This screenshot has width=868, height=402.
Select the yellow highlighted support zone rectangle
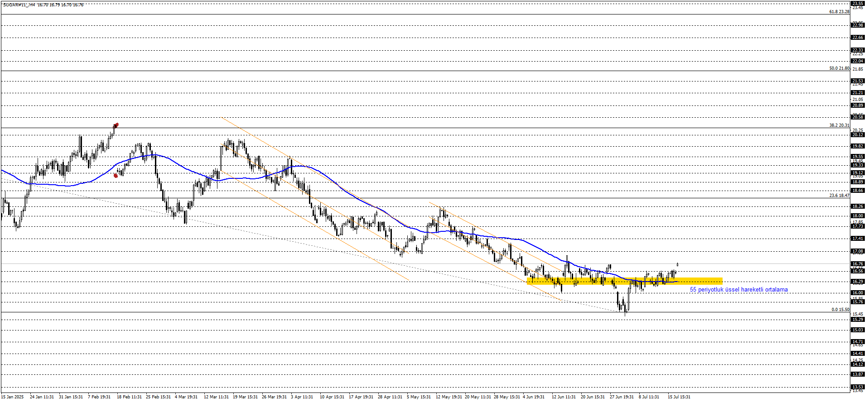(x=625, y=281)
